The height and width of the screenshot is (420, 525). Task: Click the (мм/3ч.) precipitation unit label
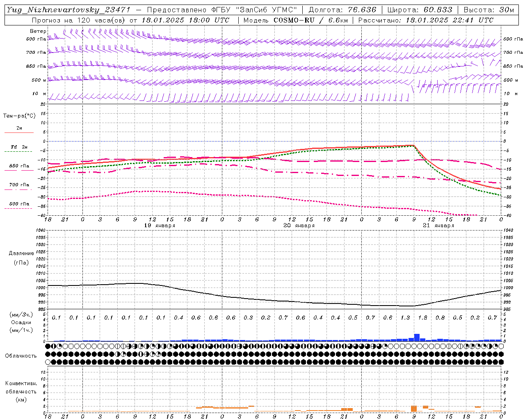pos(21,315)
